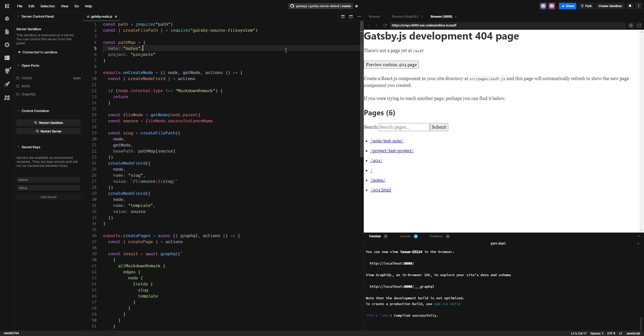Fork the sandbox

[x=586, y=6]
